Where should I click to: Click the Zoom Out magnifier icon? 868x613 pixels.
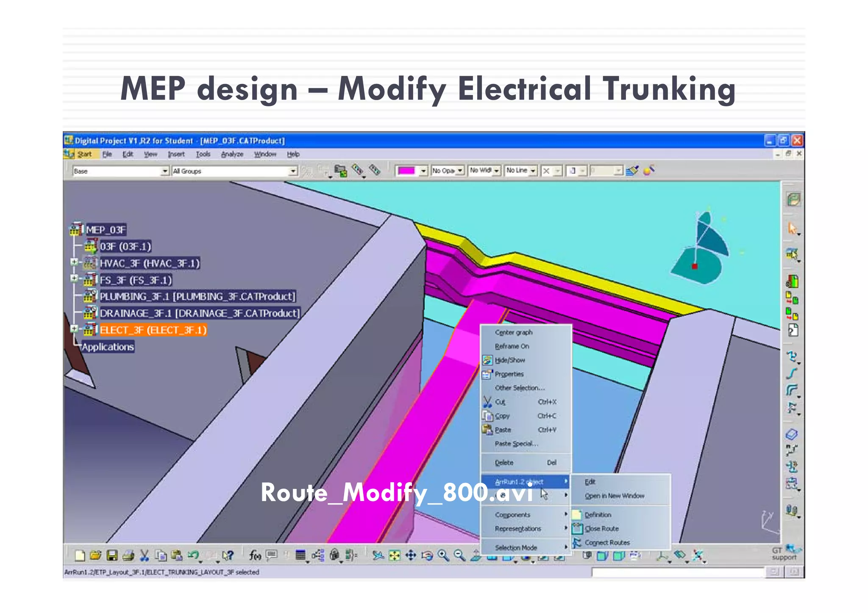[459, 555]
